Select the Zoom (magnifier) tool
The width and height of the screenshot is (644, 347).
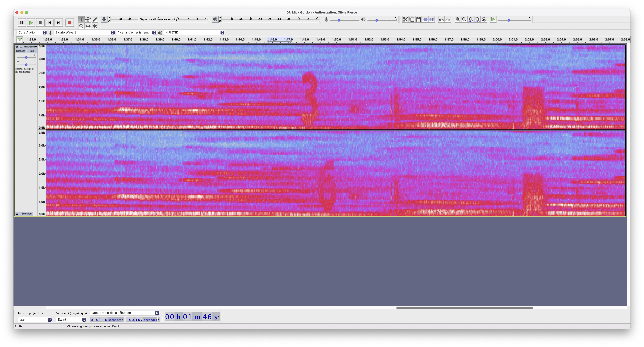coord(81,26)
